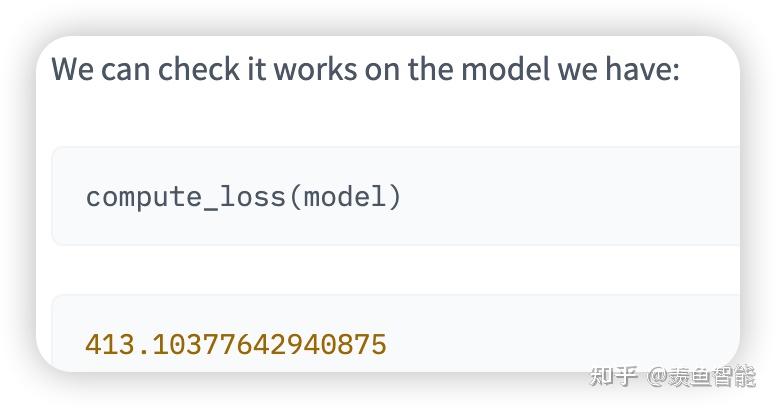Image resolution: width=776 pixels, height=408 pixels.
Task: Click the integer part "413" of output
Action: 109,345
